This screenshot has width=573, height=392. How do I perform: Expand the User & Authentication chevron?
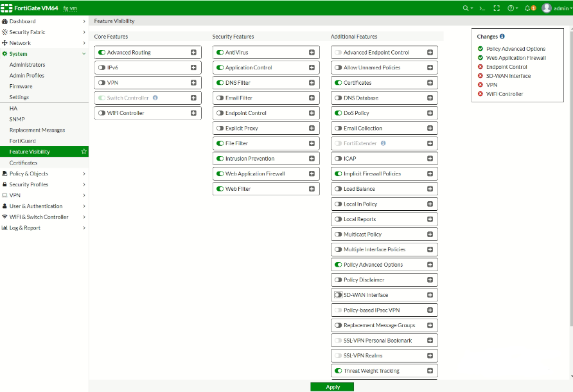click(x=84, y=206)
